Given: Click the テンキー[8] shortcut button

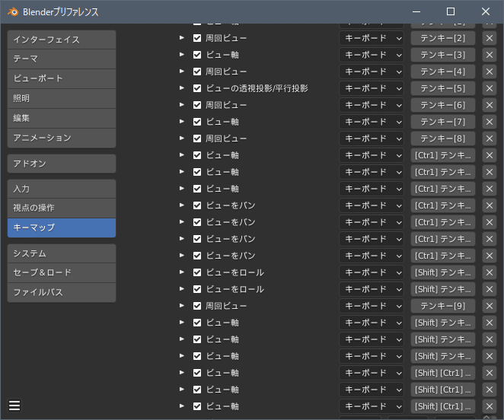Looking at the screenshot, I should [x=443, y=138].
